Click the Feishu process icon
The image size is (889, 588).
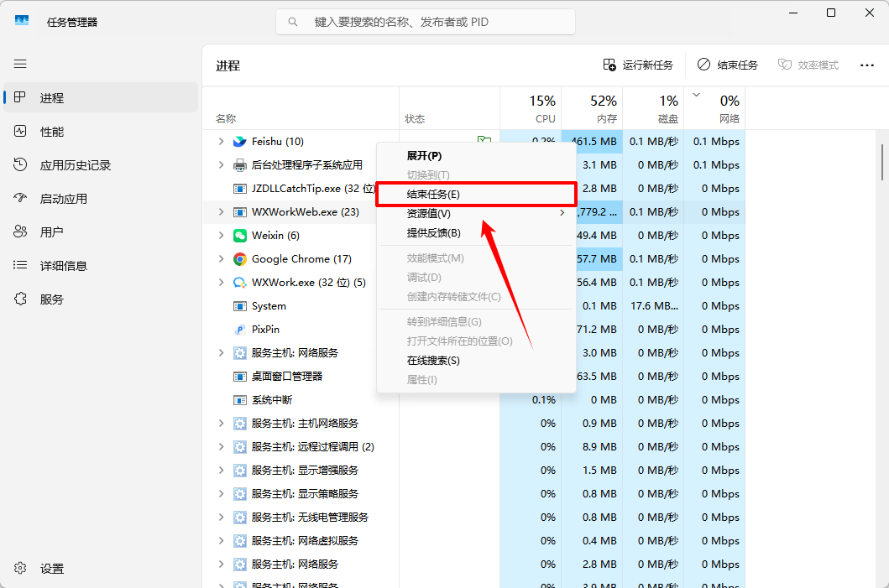(x=240, y=142)
